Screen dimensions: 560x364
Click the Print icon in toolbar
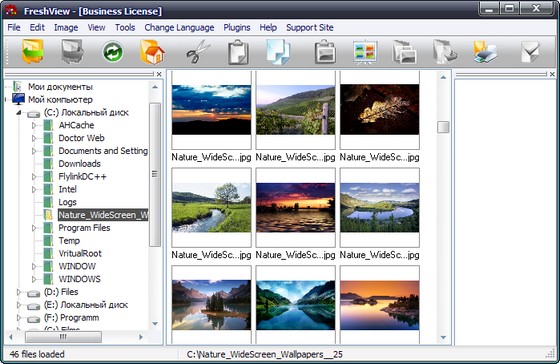tap(485, 52)
